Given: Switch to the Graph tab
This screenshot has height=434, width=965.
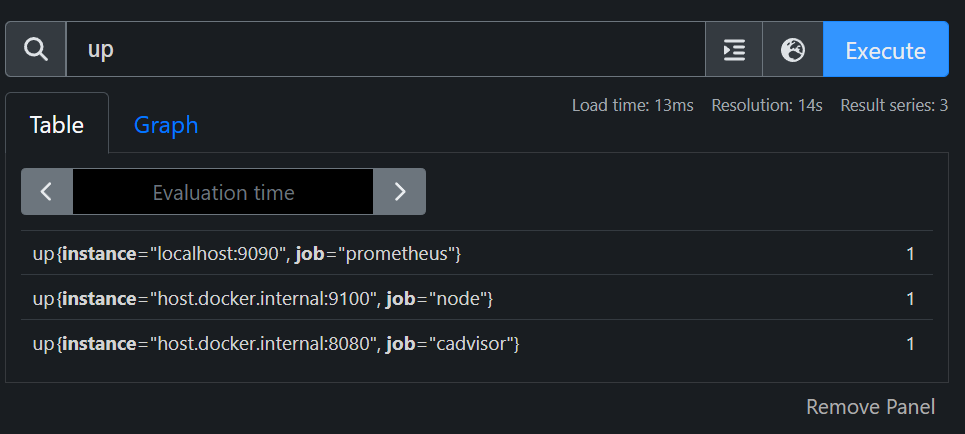Looking at the screenshot, I should click(x=166, y=125).
